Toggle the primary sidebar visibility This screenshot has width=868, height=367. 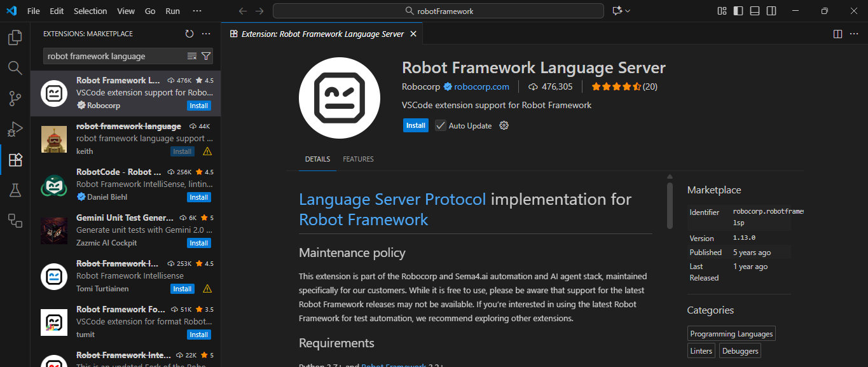[738, 11]
